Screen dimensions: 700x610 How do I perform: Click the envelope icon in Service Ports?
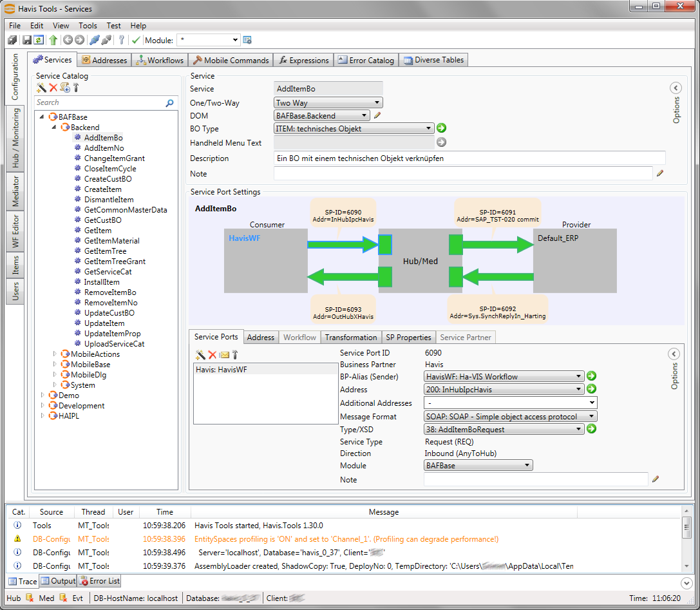pyautogui.click(x=224, y=355)
